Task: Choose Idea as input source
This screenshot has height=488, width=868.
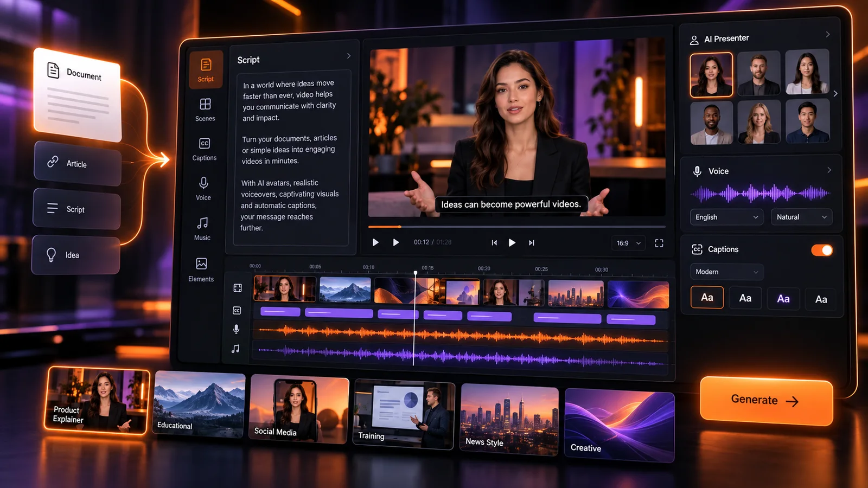Action: pos(76,255)
